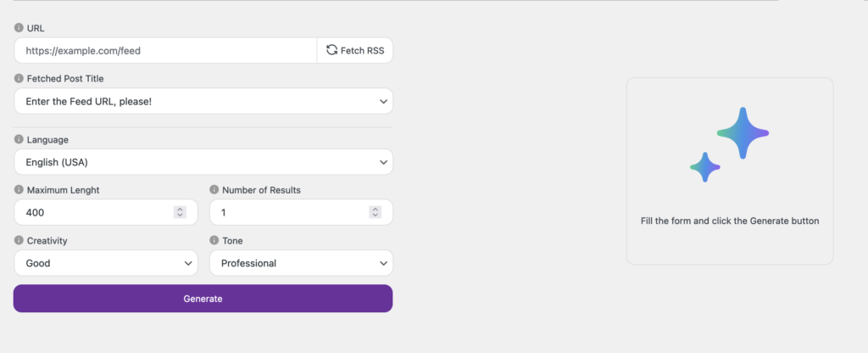Screen dimensions: 868x353
Task: Click the purple Generate button
Action: click(203, 299)
